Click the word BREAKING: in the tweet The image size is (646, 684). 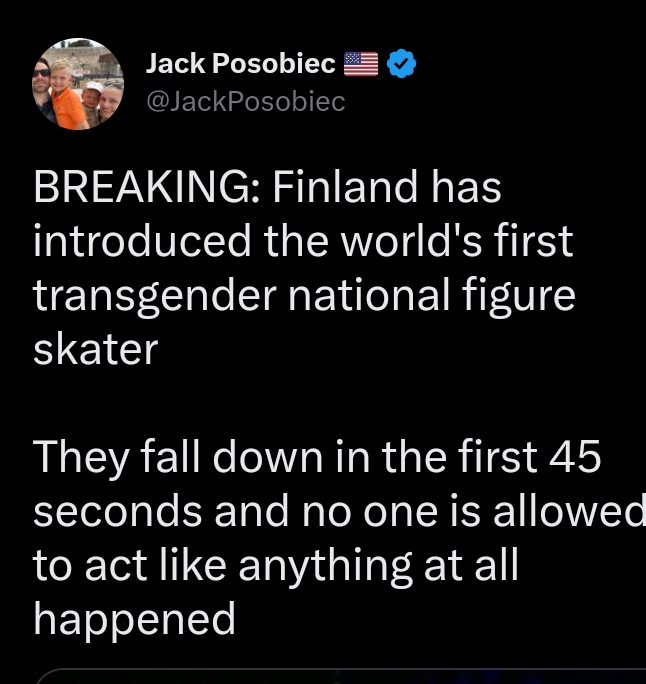point(147,187)
